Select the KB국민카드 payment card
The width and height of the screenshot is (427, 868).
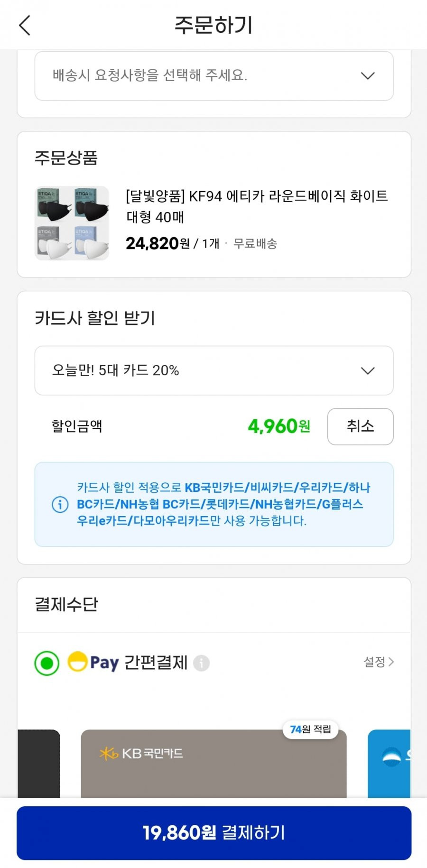[214, 764]
